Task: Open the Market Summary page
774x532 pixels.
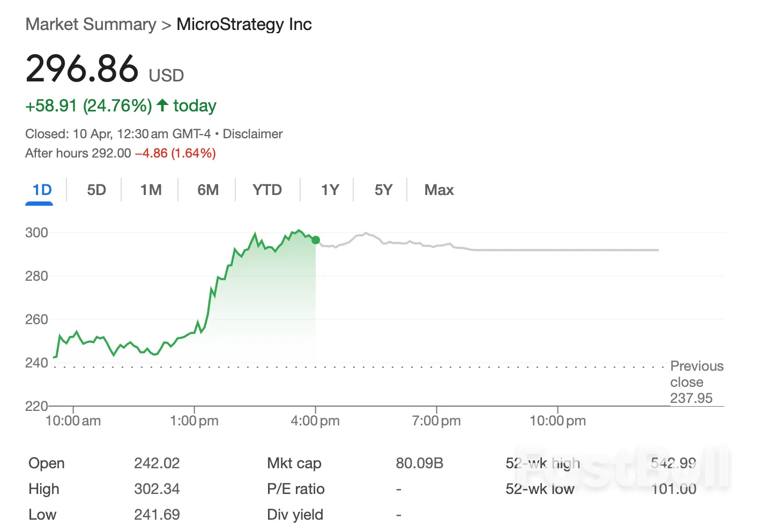Action: pos(91,24)
